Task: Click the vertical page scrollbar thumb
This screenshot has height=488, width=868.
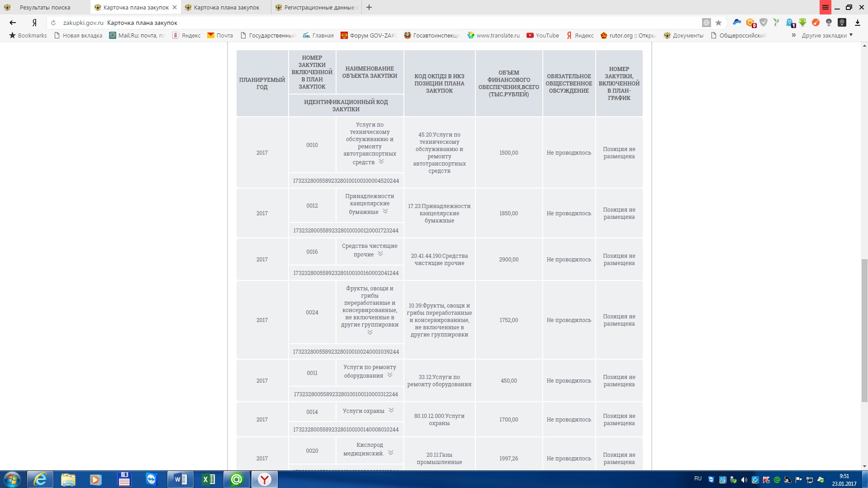Action: (x=864, y=330)
